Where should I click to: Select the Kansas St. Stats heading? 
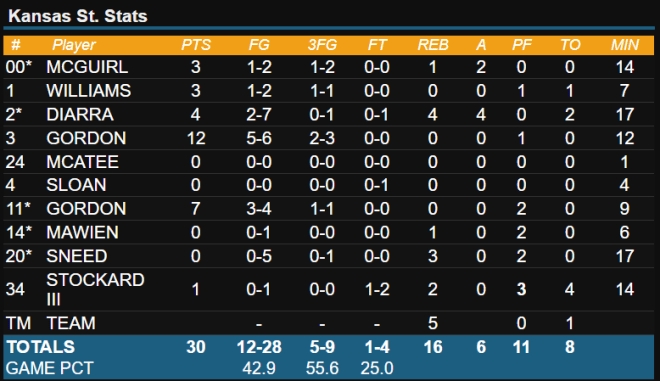78,16
